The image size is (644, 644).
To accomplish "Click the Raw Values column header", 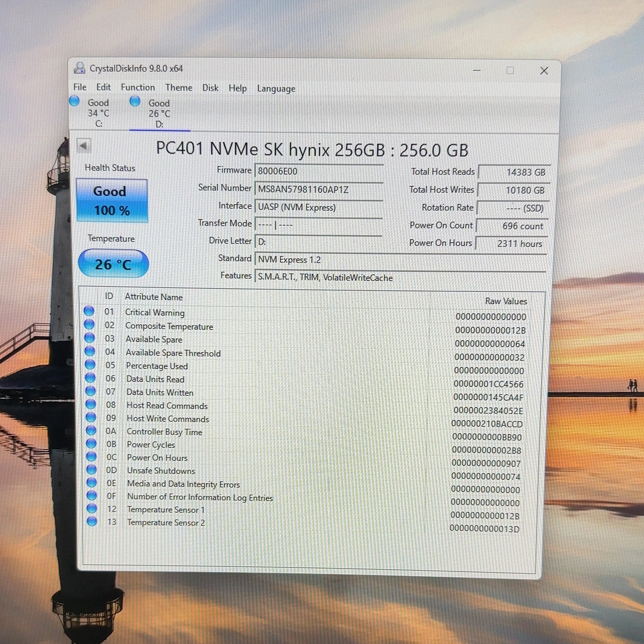I will point(506,301).
